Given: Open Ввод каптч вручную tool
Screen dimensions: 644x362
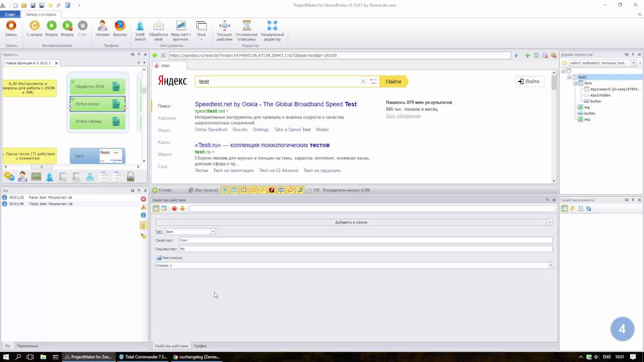Looking at the screenshot, I should pyautogui.click(x=181, y=31).
